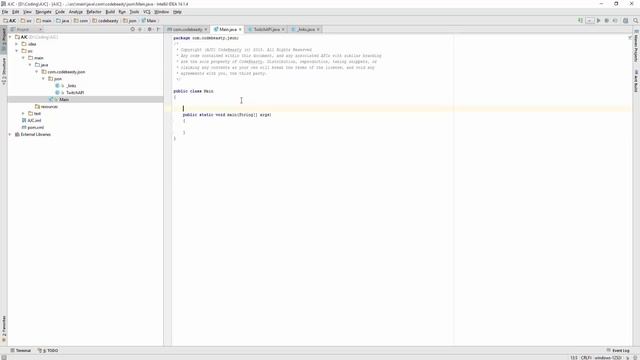The image size is (640, 360).
Task: Open the Navigate menu
Action: click(43, 12)
